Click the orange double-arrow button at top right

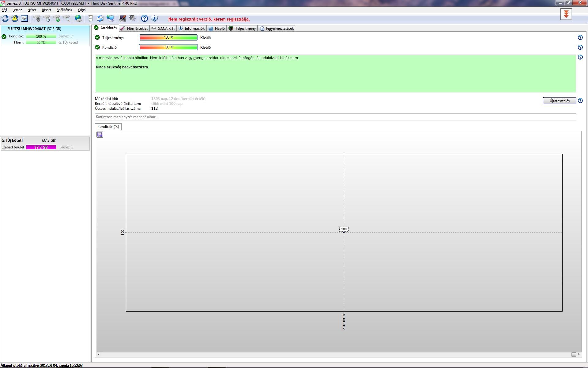click(566, 14)
